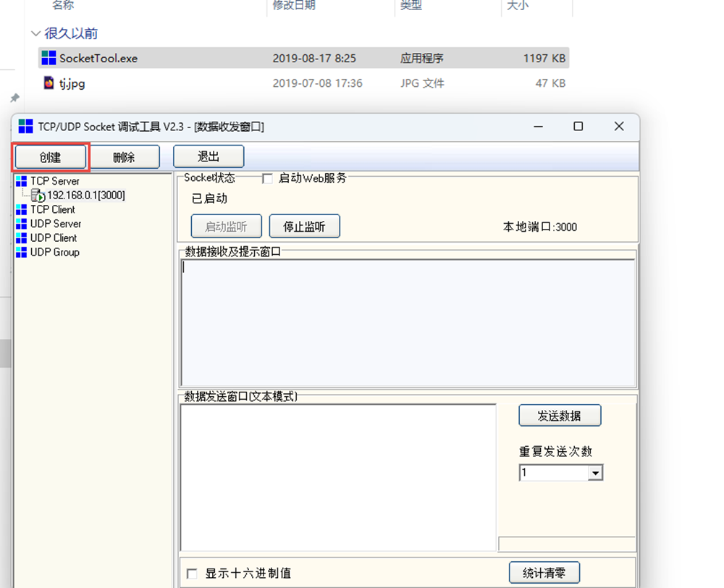
Task: Enable the 启动Web服务 checkbox
Action: (267, 178)
